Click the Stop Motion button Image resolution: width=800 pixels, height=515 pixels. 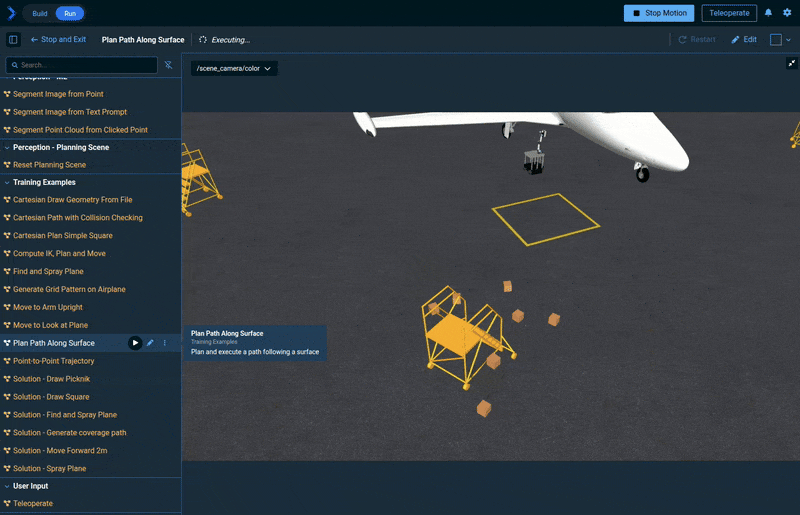(659, 13)
